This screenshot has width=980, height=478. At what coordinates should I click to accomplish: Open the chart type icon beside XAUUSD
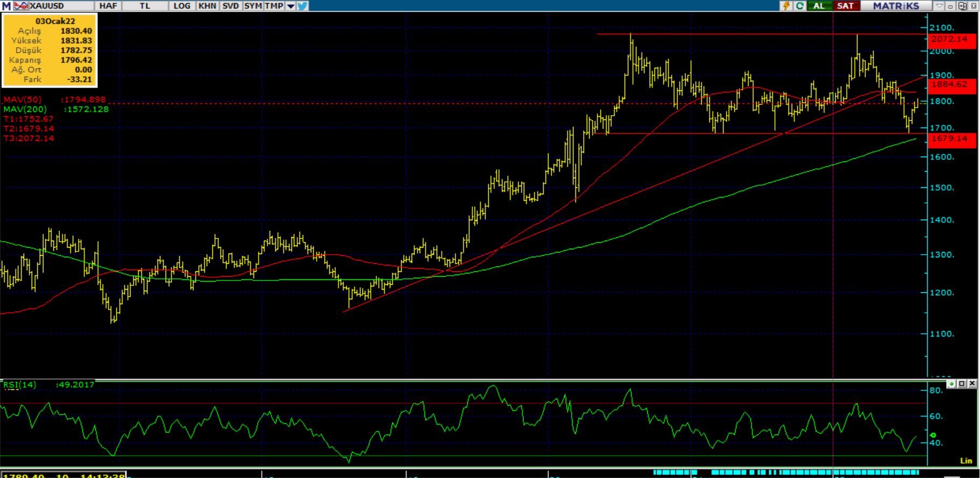pos(21,5)
